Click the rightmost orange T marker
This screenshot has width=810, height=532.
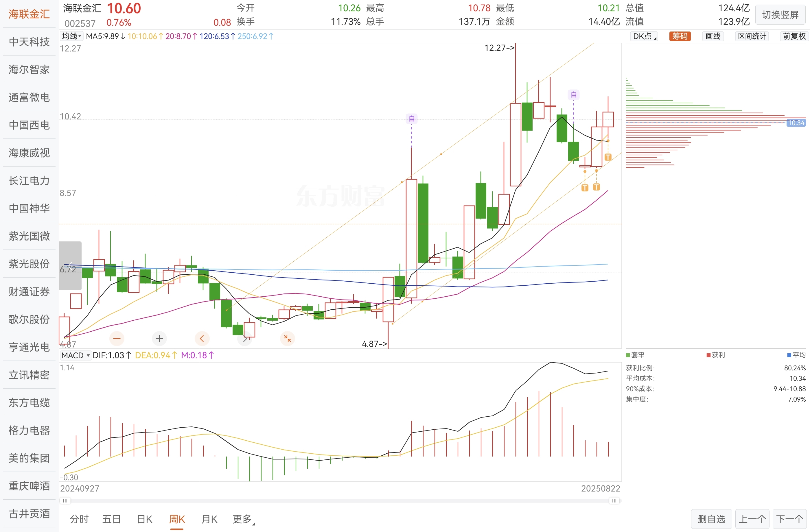pos(608,157)
